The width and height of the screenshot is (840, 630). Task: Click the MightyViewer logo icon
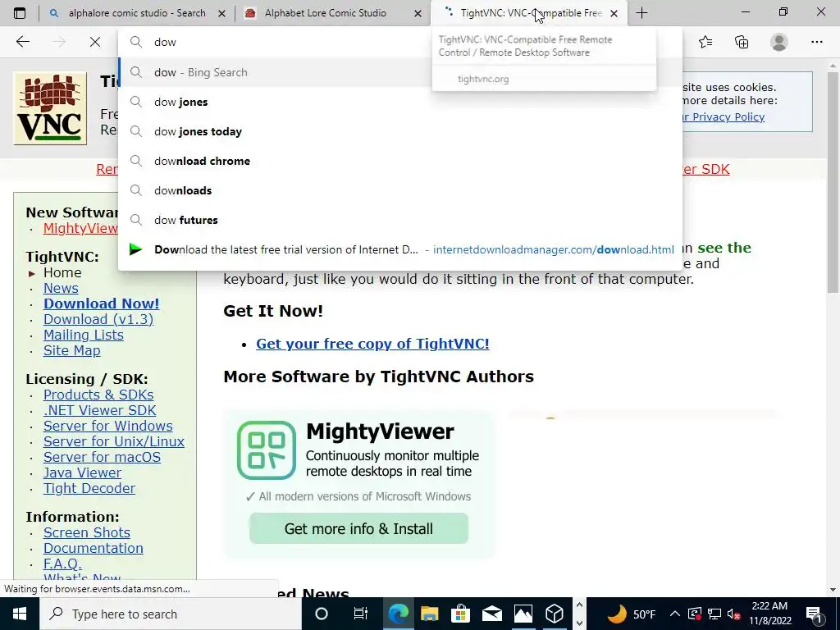(x=267, y=450)
